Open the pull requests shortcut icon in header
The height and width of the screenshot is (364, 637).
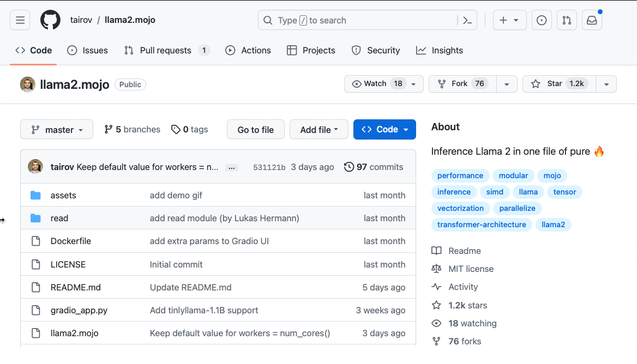(567, 20)
